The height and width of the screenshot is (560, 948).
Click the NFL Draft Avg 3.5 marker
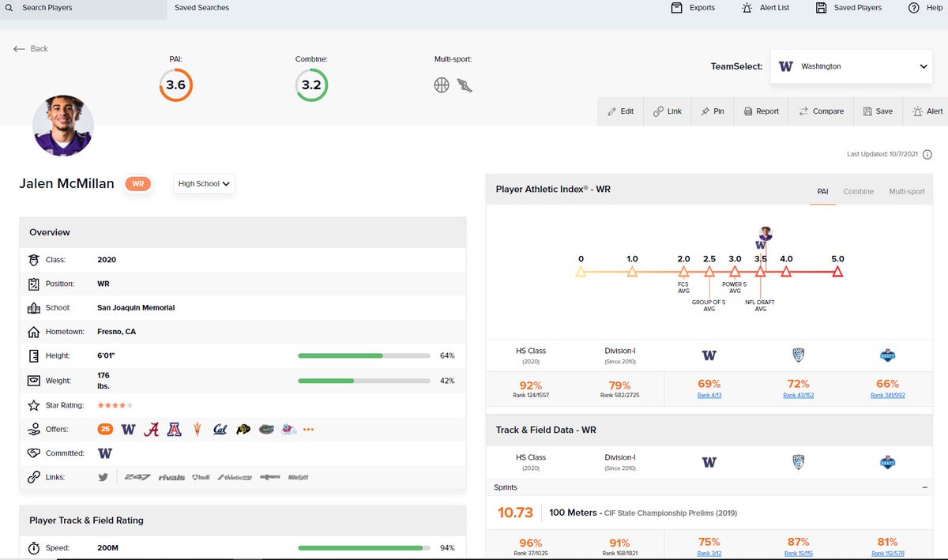760,272
